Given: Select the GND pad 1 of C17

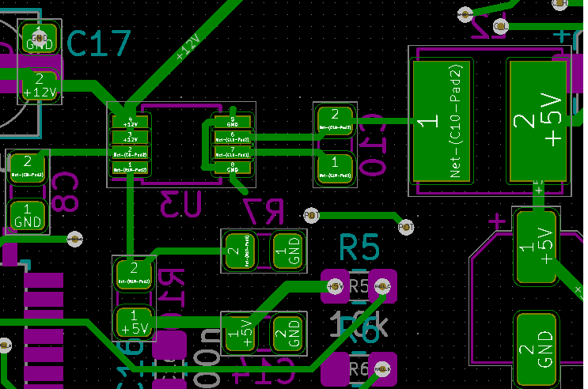Looking at the screenshot, I should click(x=40, y=38).
